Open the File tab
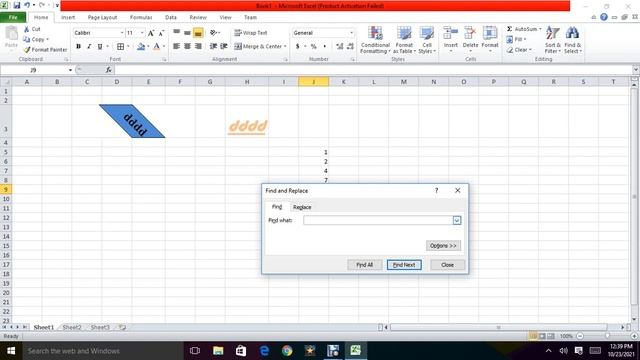640x360 pixels. (13, 17)
